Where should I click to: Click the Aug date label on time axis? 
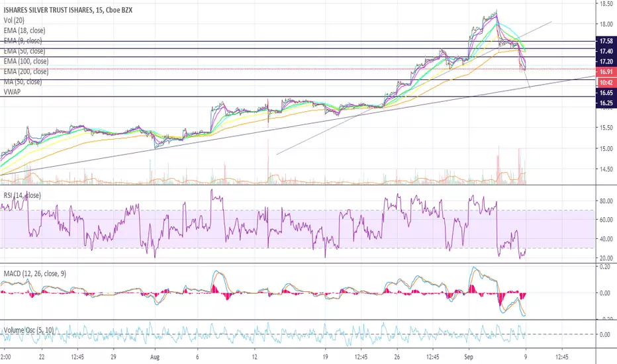click(155, 357)
